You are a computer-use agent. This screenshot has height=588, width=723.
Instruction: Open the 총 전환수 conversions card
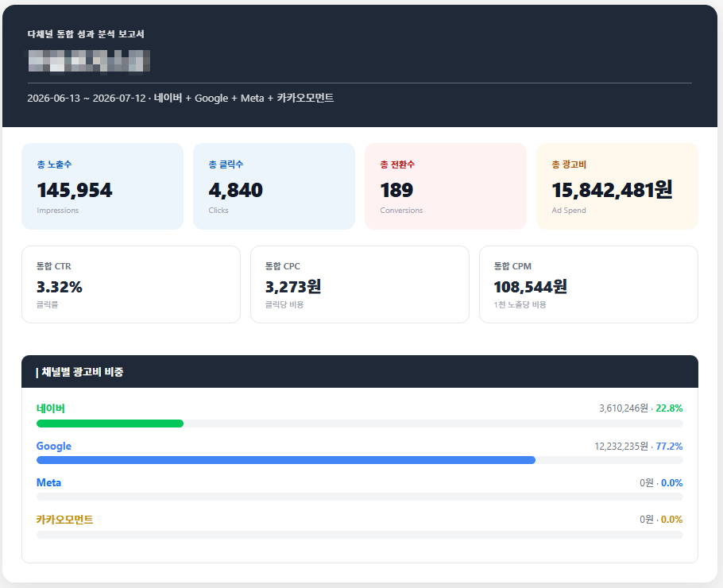click(446, 186)
